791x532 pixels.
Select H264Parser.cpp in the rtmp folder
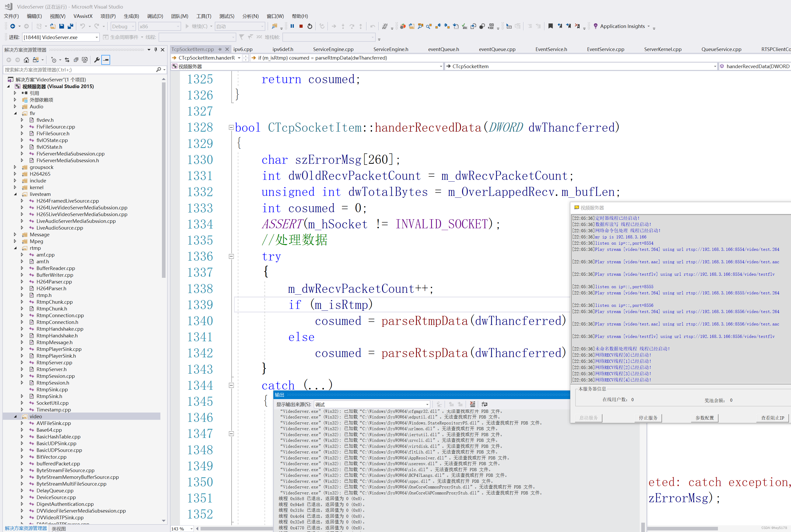tap(54, 282)
